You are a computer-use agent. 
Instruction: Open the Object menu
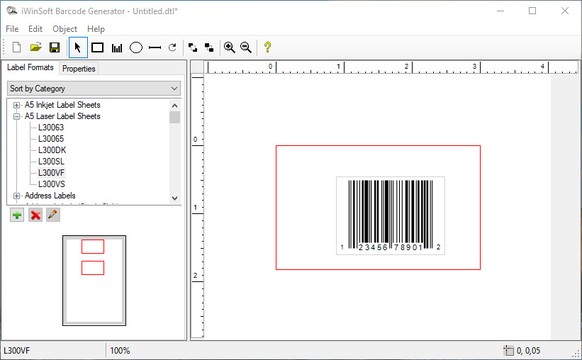[65, 29]
